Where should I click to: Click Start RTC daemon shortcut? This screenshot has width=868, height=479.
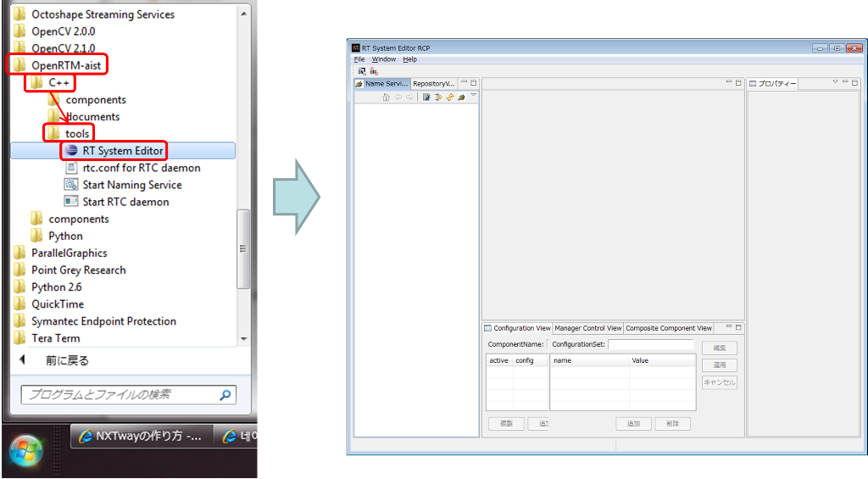point(116,202)
